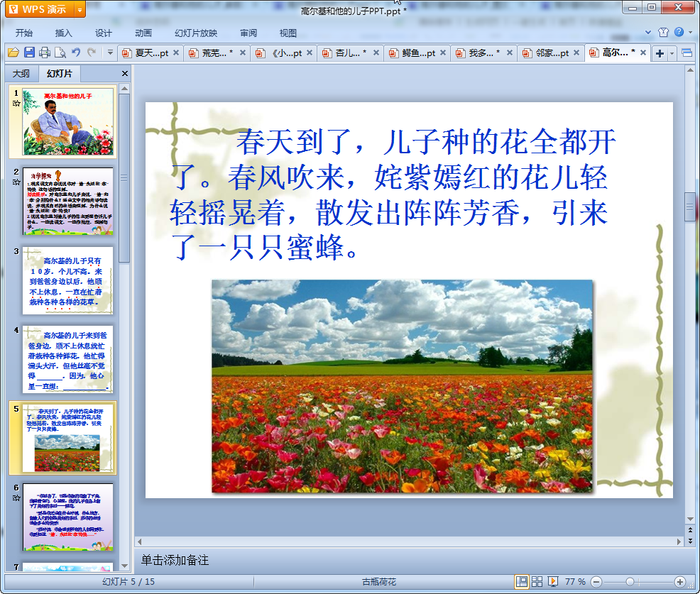Switch to the 大纲 outline tab
This screenshot has height=594, width=700.
pos(21,74)
